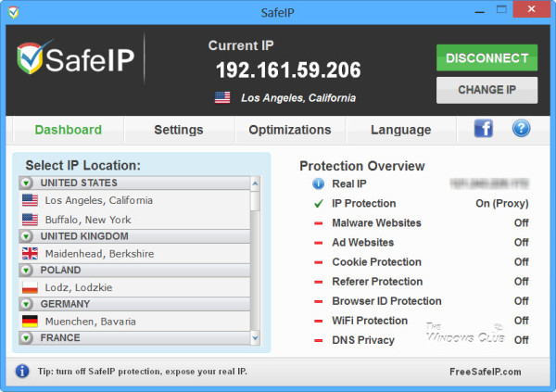
Task: Click the DNS Privacy red dash icon
Action: pos(319,340)
